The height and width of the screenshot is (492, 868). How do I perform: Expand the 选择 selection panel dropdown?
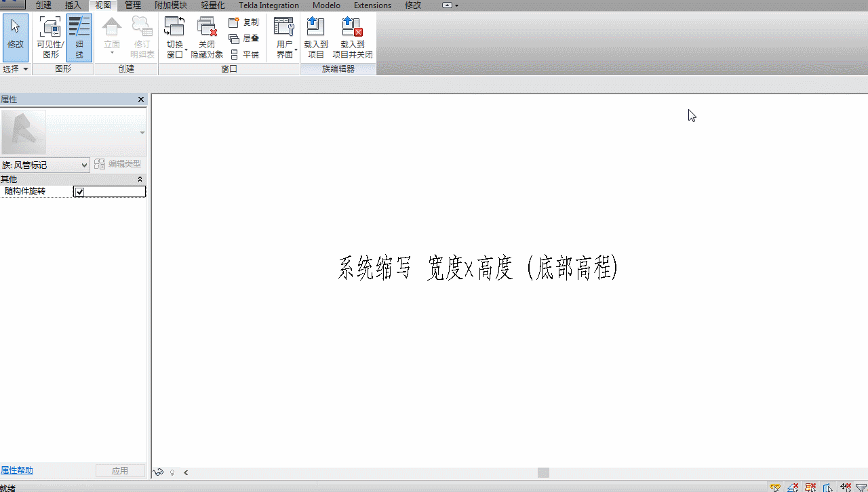coord(16,69)
